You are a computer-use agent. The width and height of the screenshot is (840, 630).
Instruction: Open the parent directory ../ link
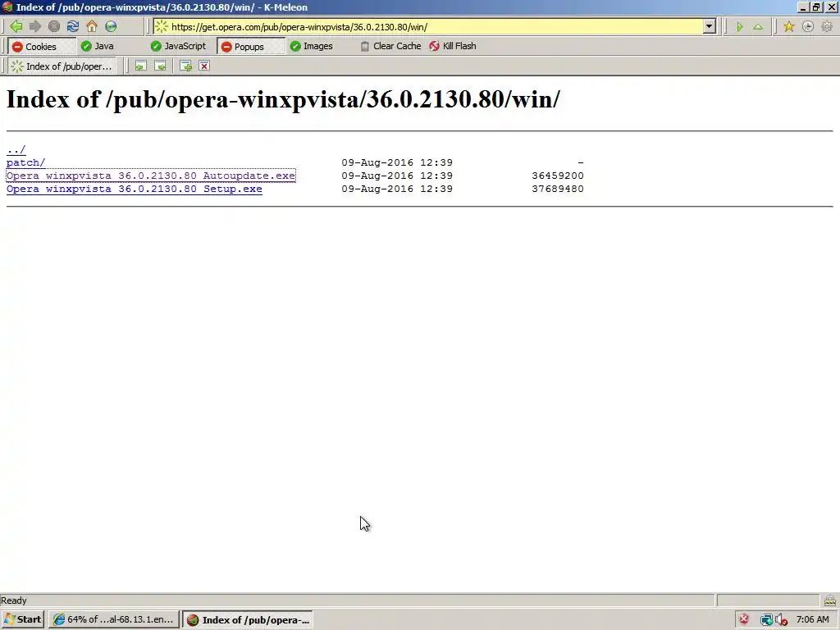coord(16,149)
